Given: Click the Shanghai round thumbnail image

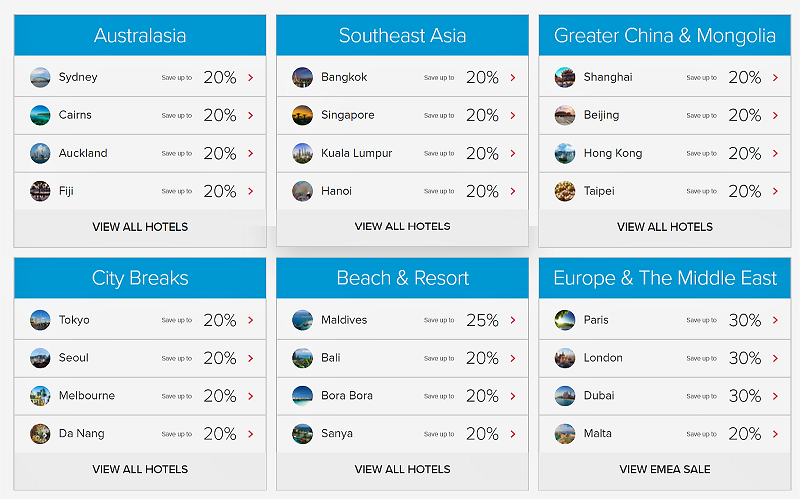Looking at the screenshot, I should coord(565,78).
